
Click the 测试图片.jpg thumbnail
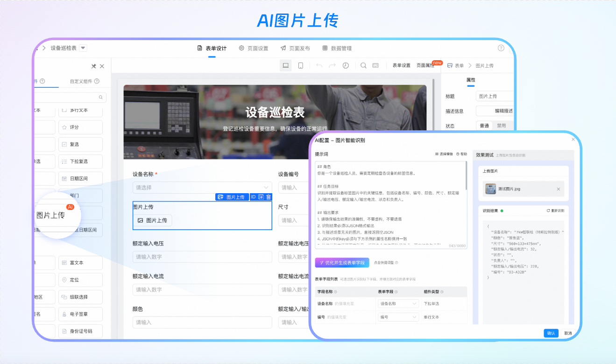[x=490, y=189]
